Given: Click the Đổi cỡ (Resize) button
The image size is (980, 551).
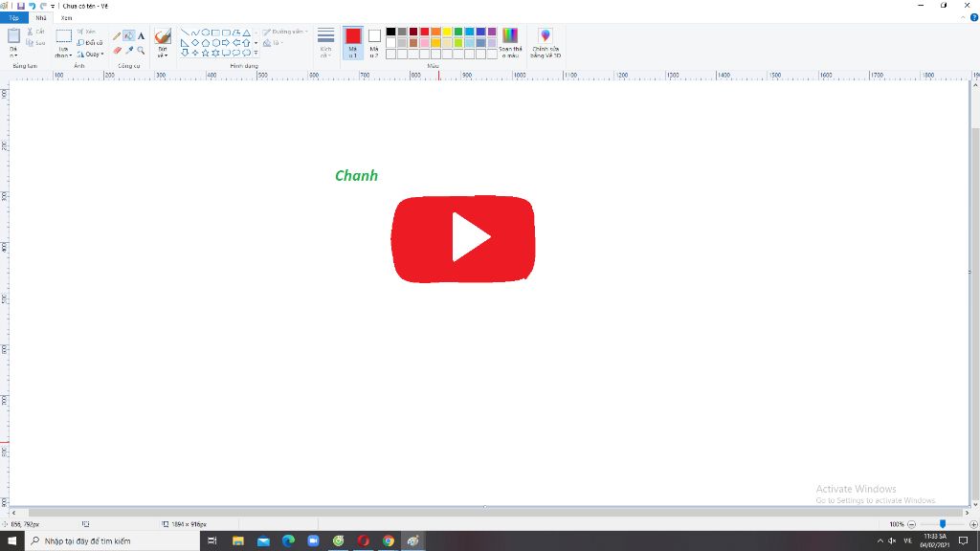Looking at the screenshot, I should point(90,42).
